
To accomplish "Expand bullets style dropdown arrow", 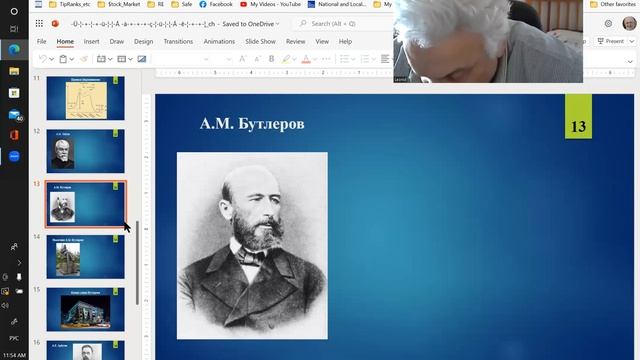I will [353, 59].
